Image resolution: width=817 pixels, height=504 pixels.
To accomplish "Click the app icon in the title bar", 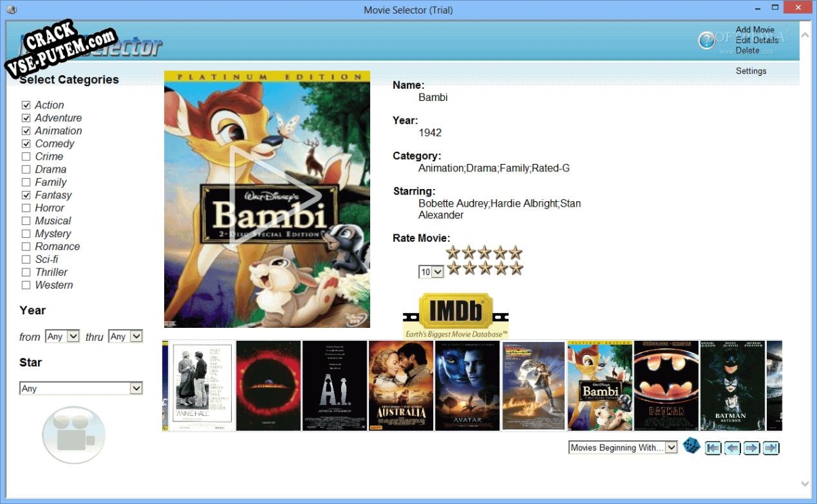I will (11, 9).
